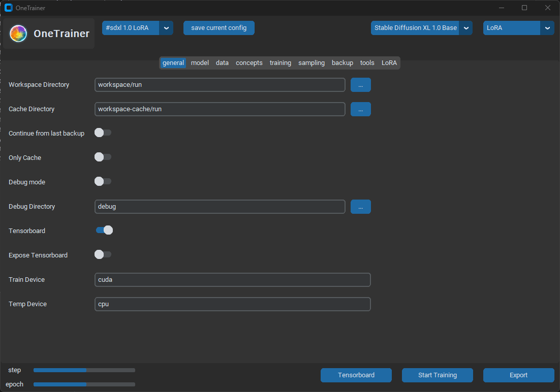Viewport: 560px width, 392px height.
Task: Open the #sdxl 1.0 LoRA config preset dropdown
Action: pyautogui.click(x=166, y=28)
